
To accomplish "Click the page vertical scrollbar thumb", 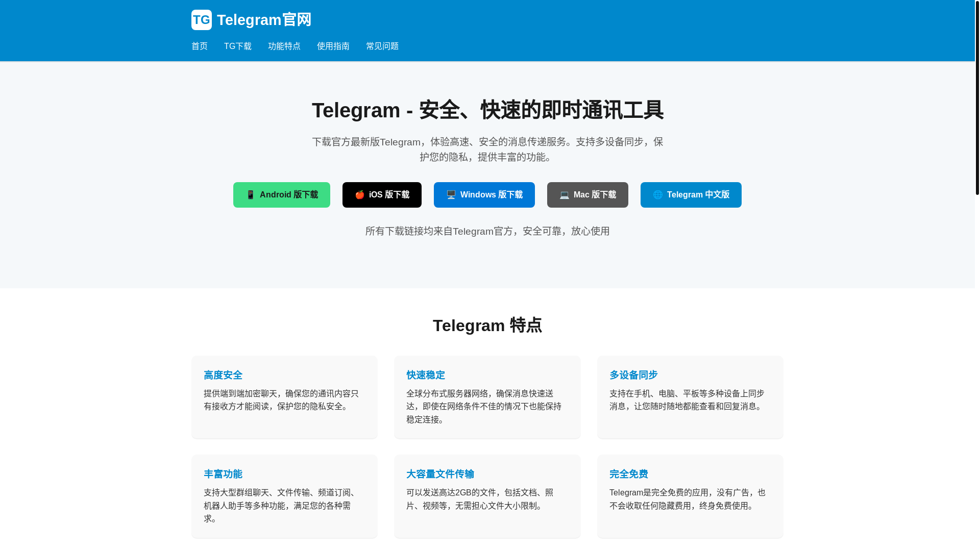I will (977, 97).
